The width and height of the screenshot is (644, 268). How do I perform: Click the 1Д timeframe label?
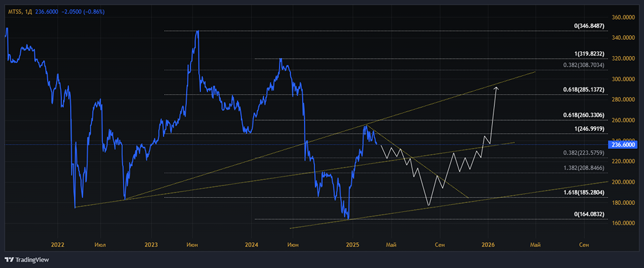pos(29,12)
